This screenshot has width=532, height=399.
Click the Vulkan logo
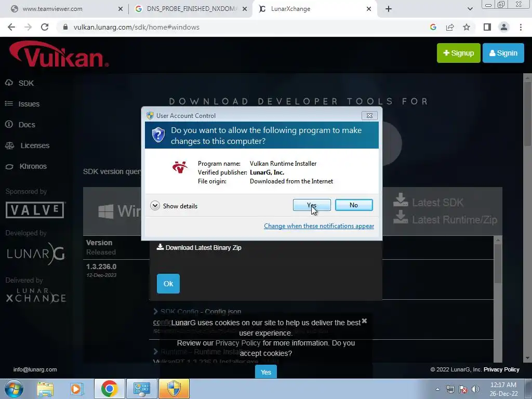coord(59,54)
